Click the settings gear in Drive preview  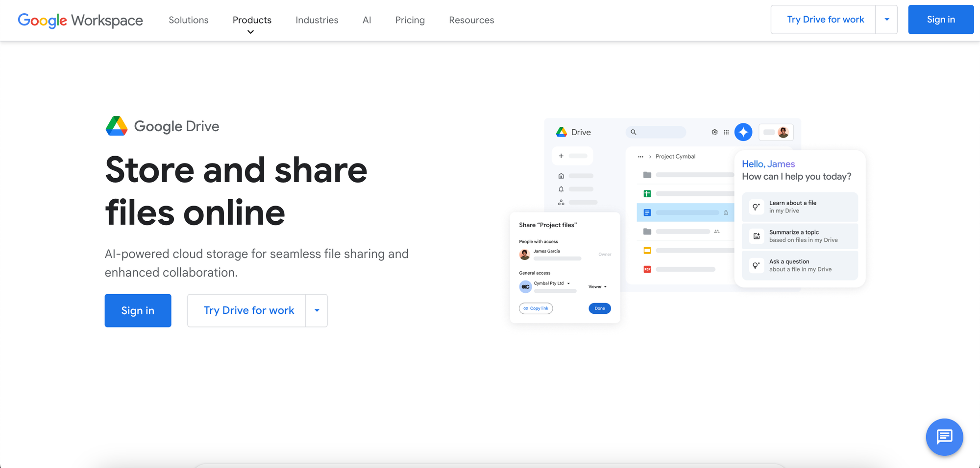click(714, 132)
